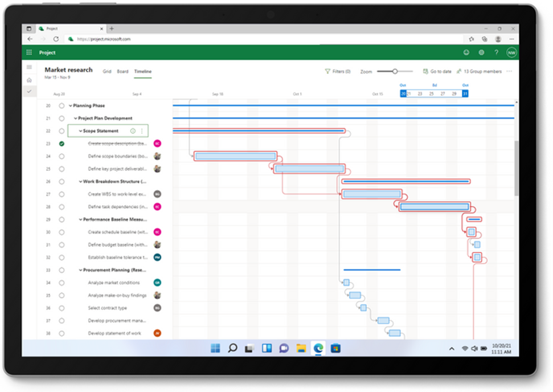This screenshot has width=553, height=392.
Task: Click the taskbar date and time
Action: [x=501, y=349]
